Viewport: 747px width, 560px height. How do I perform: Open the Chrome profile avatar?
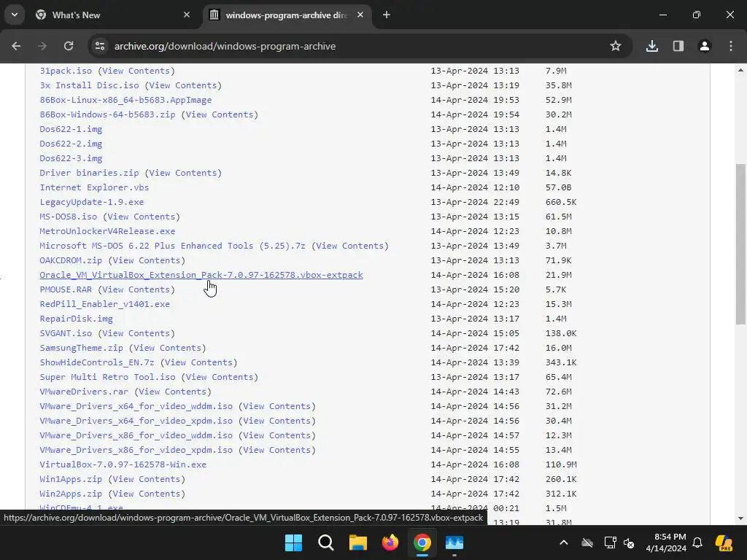click(x=704, y=46)
